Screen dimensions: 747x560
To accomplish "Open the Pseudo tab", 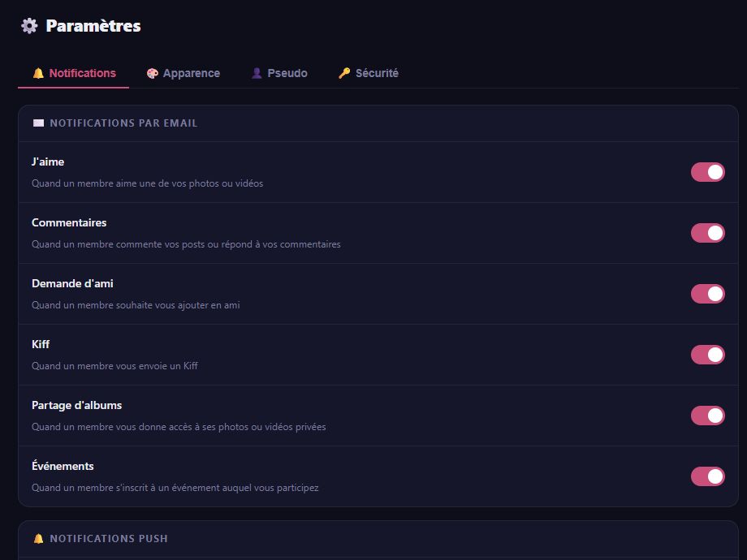I will click(x=279, y=73).
